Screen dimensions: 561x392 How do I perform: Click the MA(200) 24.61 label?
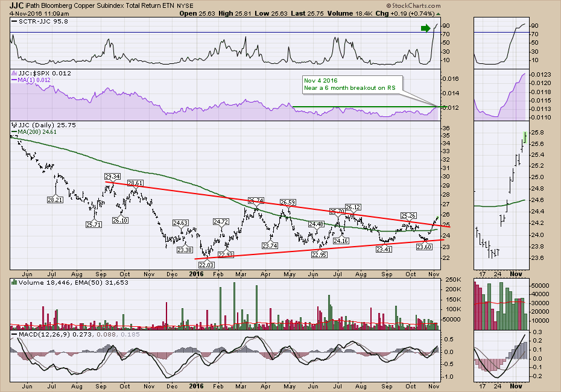(x=37, y=132)
